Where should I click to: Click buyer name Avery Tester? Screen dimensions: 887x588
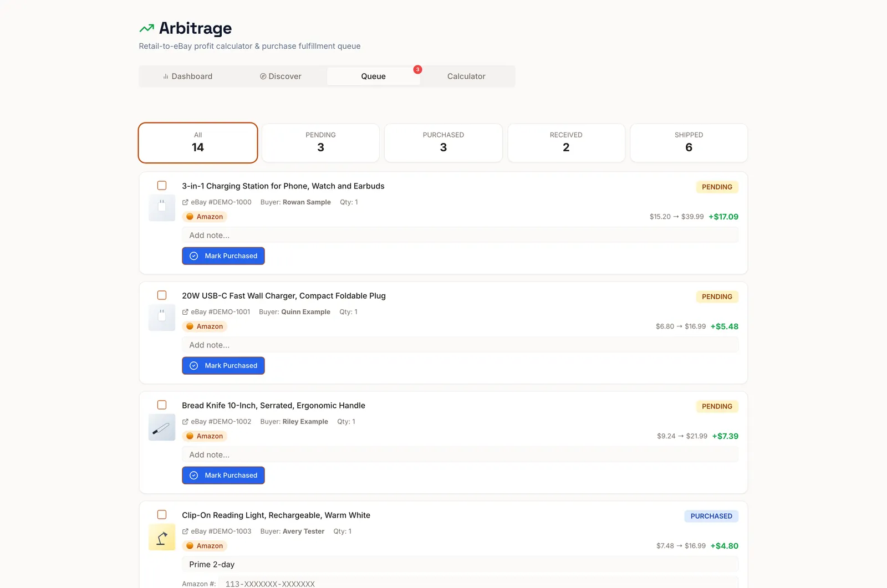coord(303,531)
